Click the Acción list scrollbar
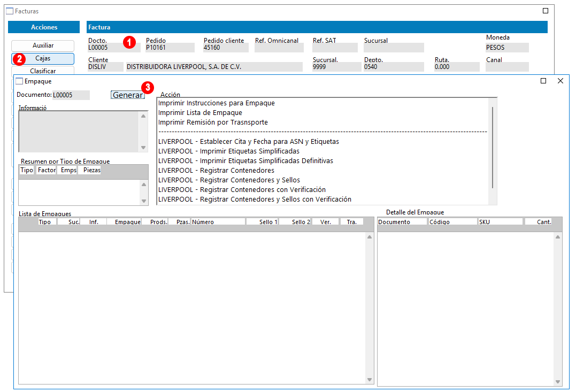The height and width of the screenshot is (392, 576). (492, 147)
